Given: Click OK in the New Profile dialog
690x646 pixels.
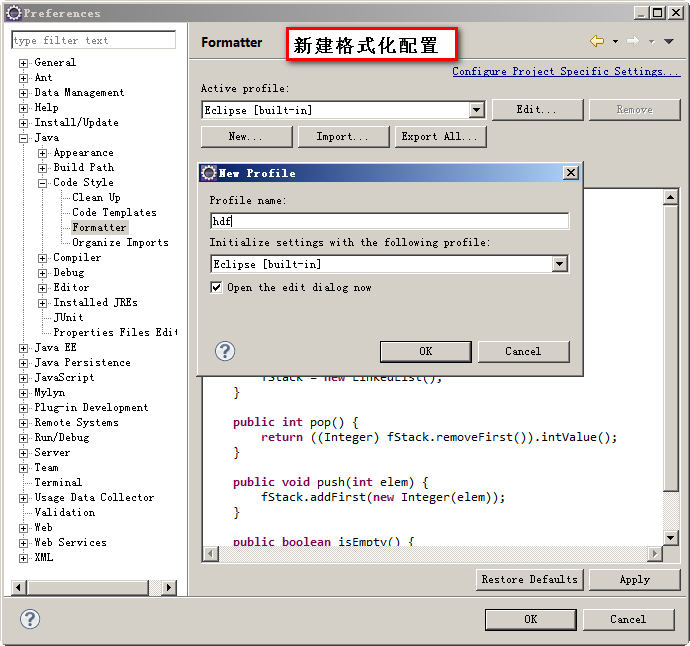Looking at the screenshot, I should [x=425, y=351].
